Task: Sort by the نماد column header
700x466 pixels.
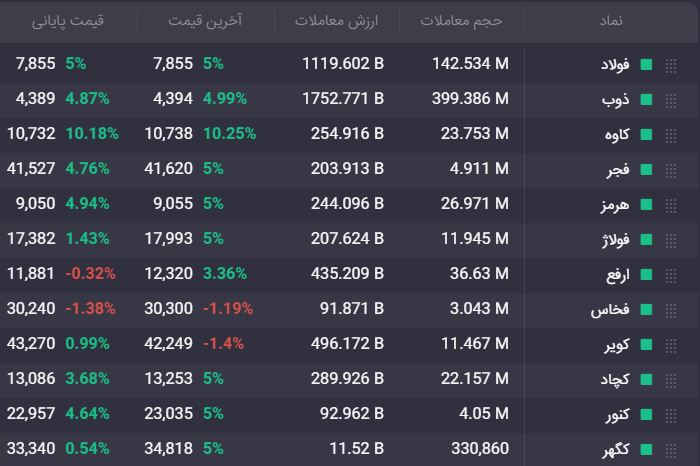Action: [611, 21]
